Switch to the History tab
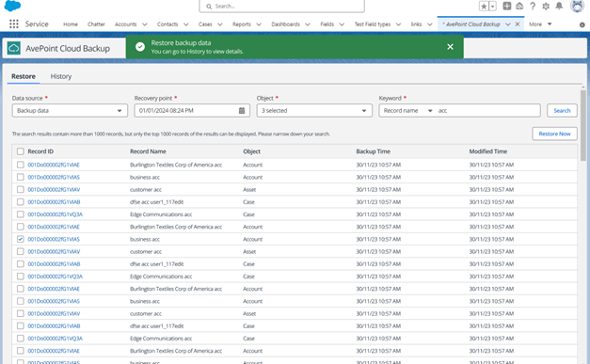590x364 pixels. click(61, 76)
